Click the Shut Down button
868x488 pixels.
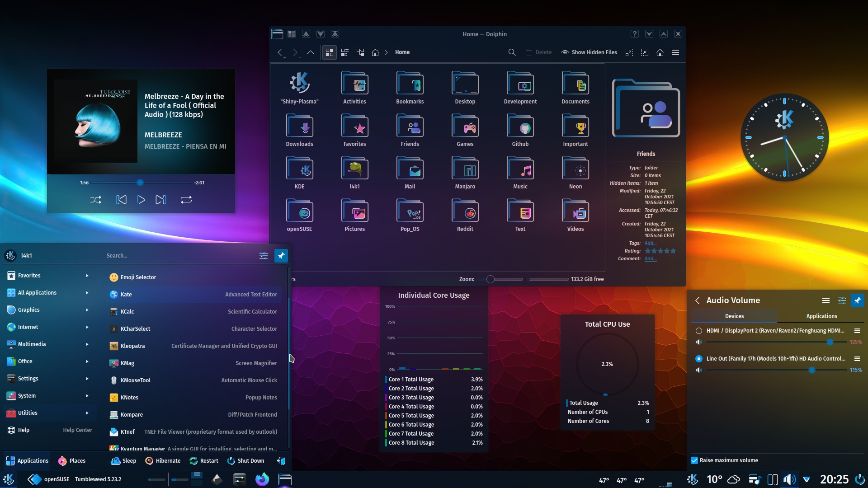[x=245, y=461]
